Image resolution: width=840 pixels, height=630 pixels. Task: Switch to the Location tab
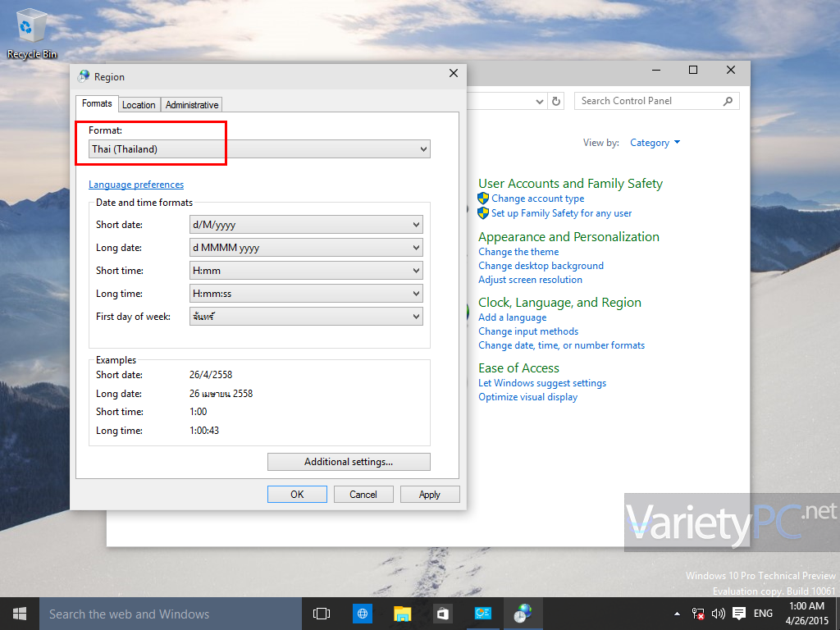click(139, 105)
